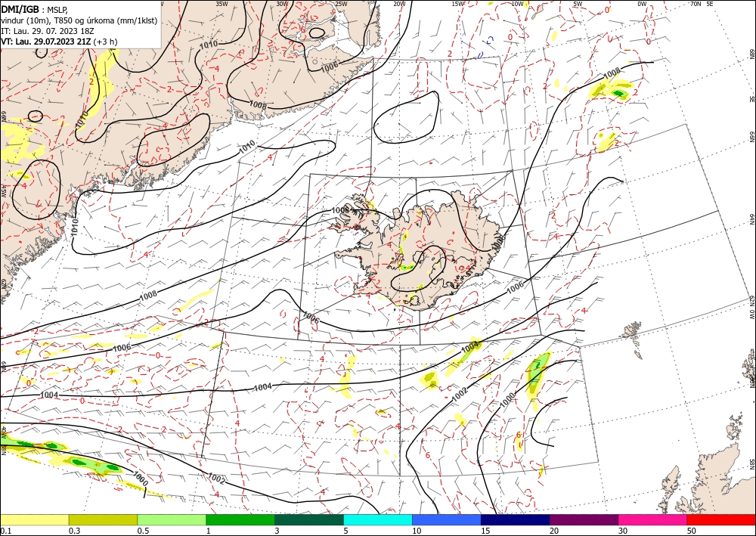Screen dimensions: 756x536
Task: Click the magenta 30 mm legend band
Action: [x=653, y=519]
